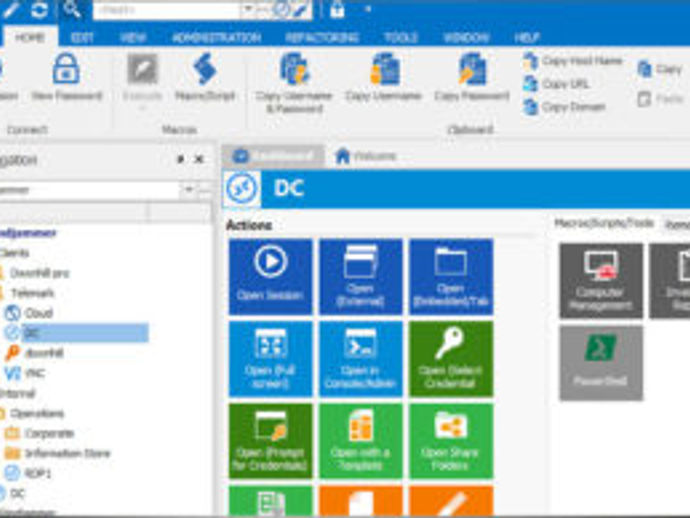Click the greyed Execute macro icon
Screen dimensions: 690x518
point(142,69)
